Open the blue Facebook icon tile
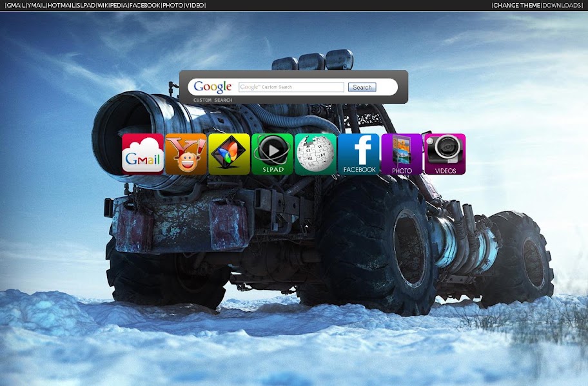588x386 pixels. (x=359, y=154)
